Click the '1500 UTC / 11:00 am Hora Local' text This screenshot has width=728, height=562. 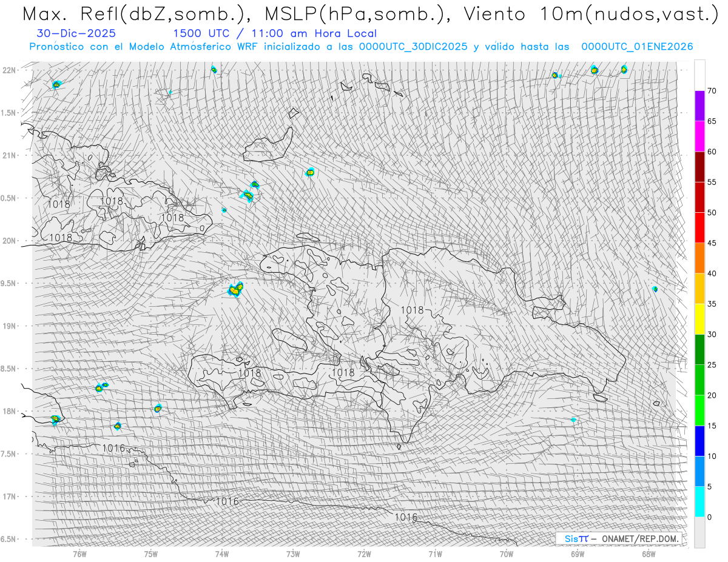point(275,34)
